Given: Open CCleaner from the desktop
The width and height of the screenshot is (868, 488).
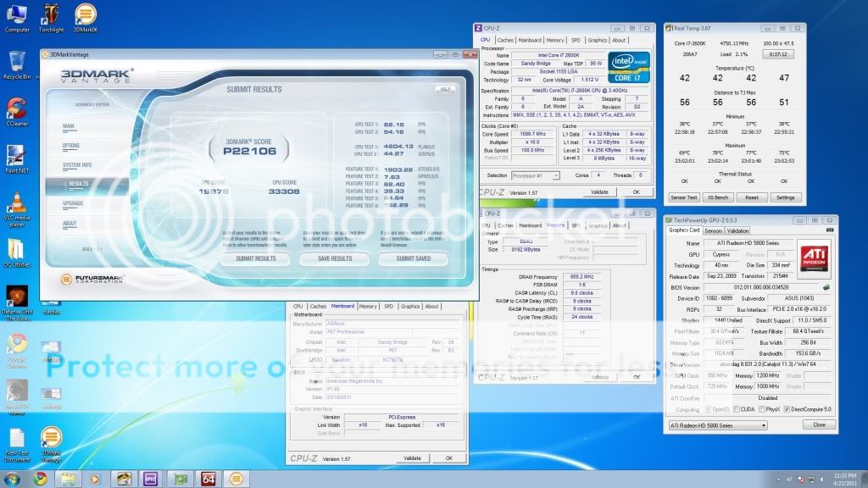Looking at the screenshot, I should coord(16,108).
